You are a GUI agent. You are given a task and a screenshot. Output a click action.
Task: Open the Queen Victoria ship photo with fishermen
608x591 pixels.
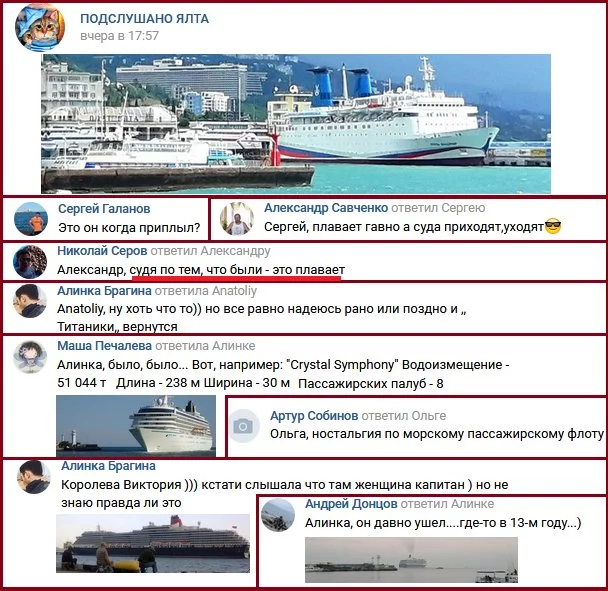click(153, 543)
